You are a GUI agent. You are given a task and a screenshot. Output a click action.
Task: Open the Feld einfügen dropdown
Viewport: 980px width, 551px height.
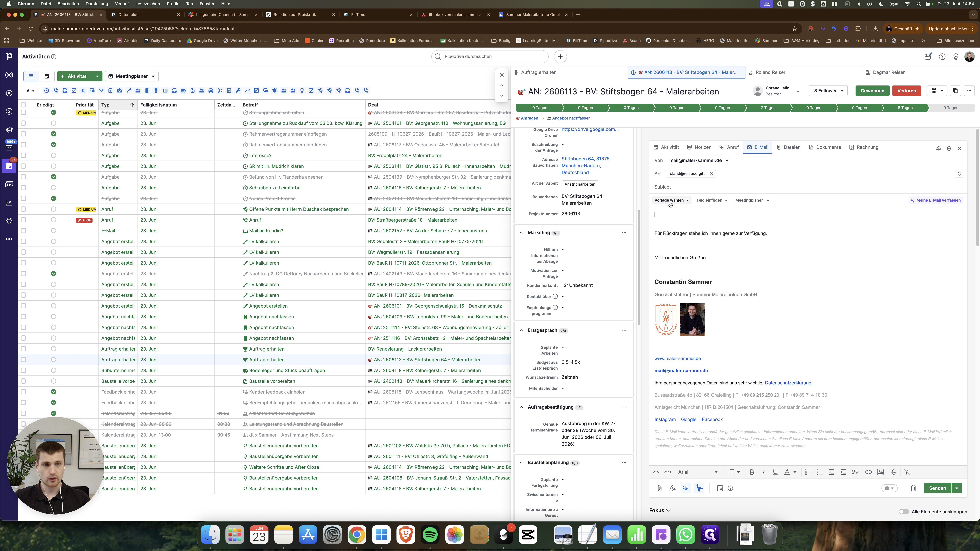[712, 200]
